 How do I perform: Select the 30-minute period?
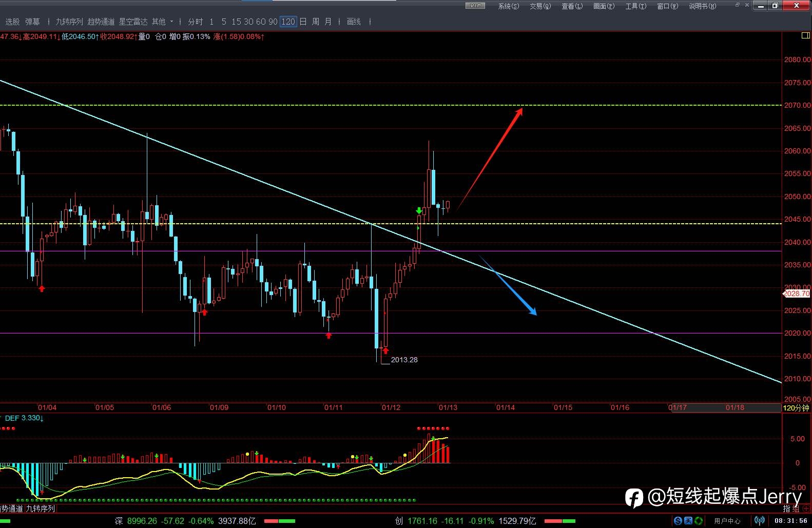pos(248,22)
